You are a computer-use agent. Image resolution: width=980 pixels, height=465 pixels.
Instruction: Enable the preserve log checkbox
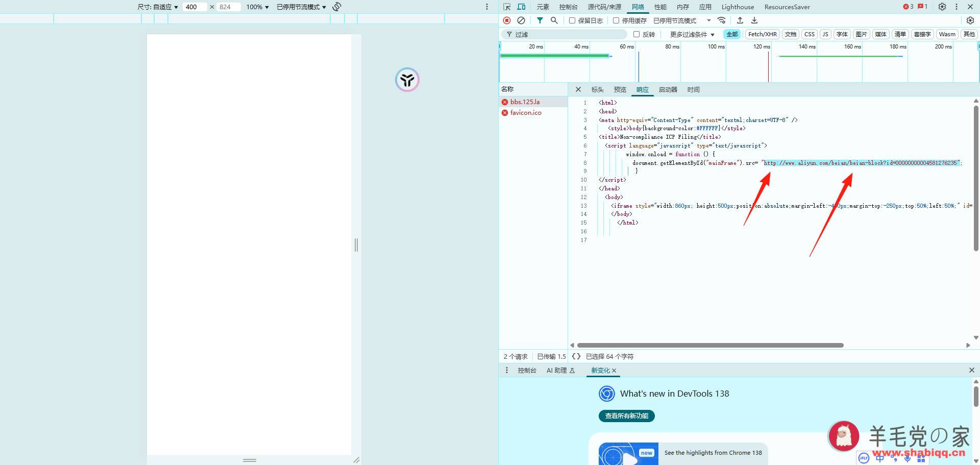pos(572,20)
